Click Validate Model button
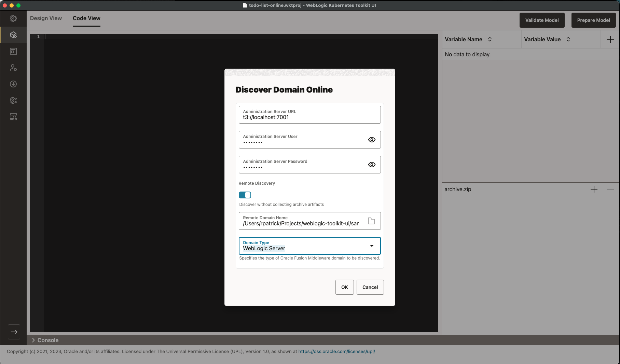The height and width of the screenshot is (364, 620). coord(542,20)
